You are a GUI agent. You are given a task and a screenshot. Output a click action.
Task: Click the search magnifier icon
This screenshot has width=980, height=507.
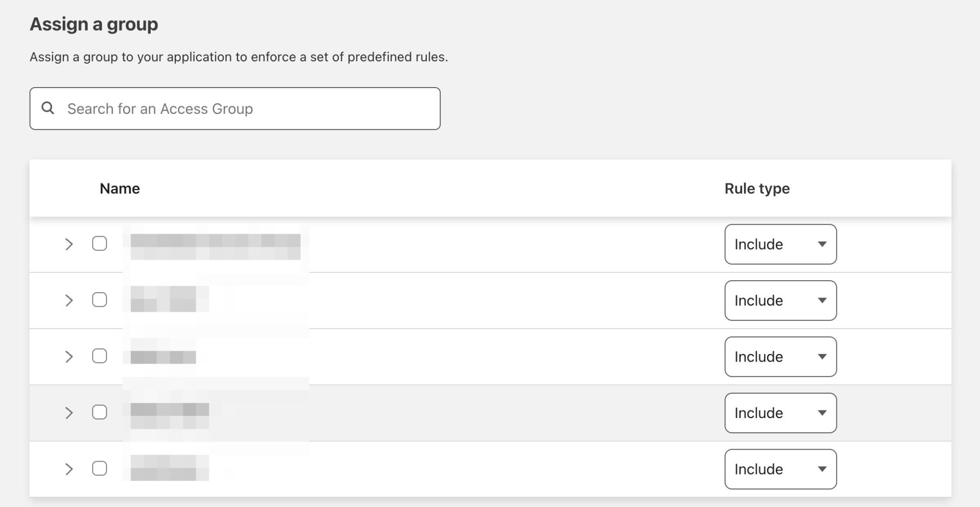click(x=49, y=108)
